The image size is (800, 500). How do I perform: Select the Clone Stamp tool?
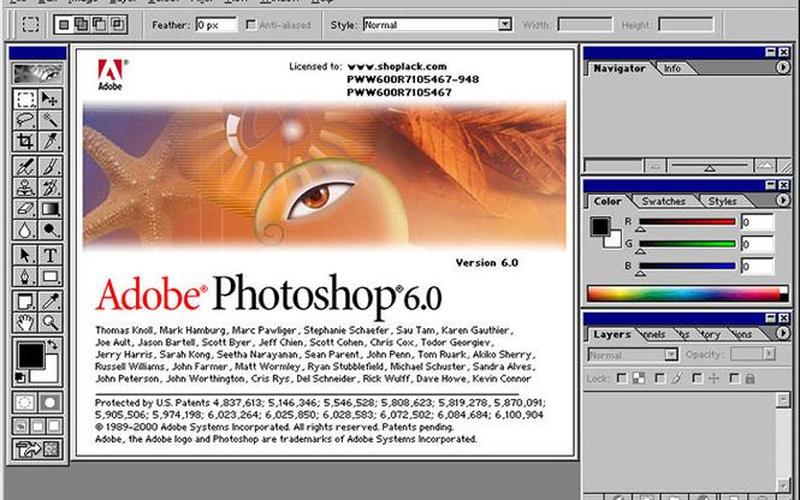(x=24, y=188)
